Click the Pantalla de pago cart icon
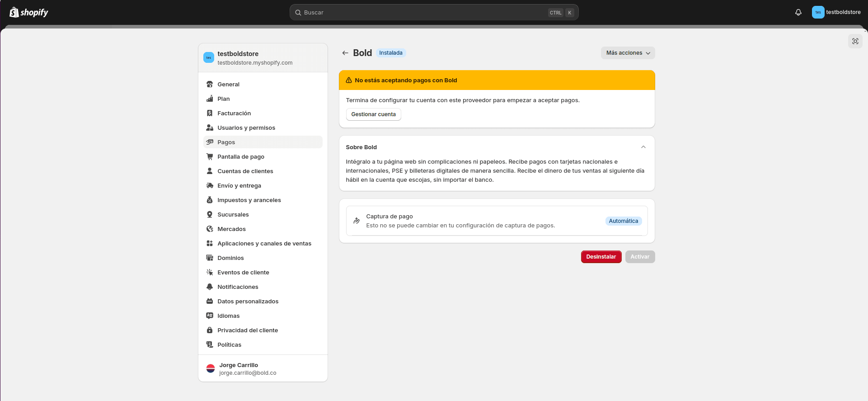This screenshot has height=401, width=868. [x=210, y=156]
